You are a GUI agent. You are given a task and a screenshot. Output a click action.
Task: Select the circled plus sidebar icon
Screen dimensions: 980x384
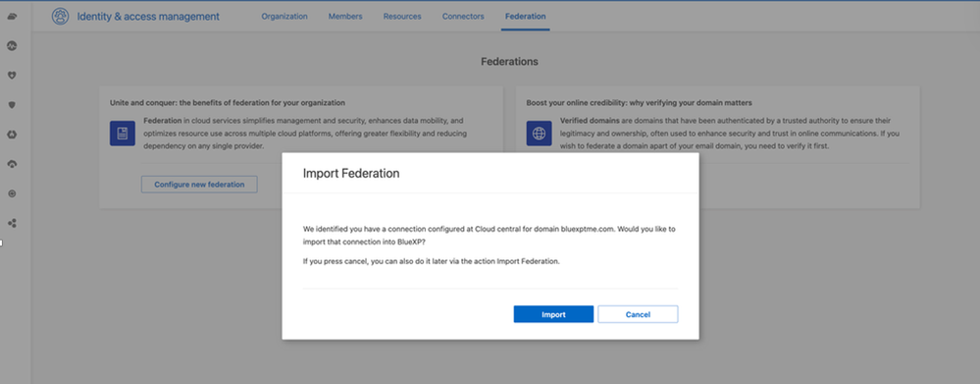click(12, 193)
